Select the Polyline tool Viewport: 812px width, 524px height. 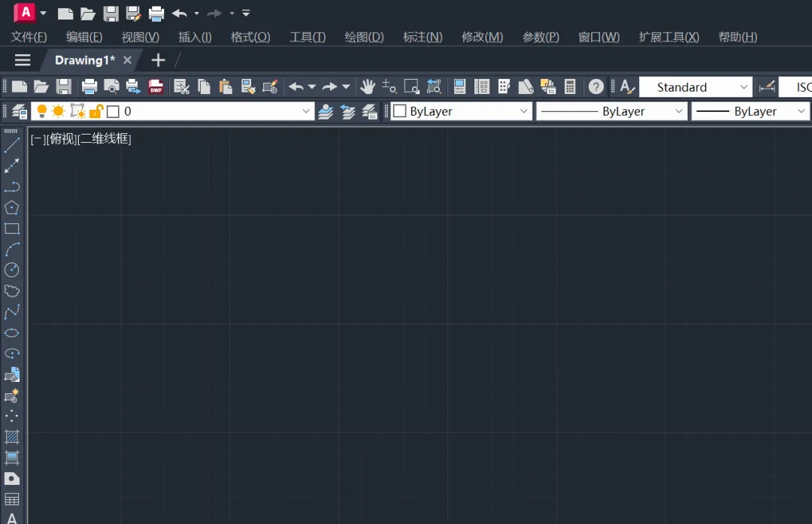click(11, 187)
